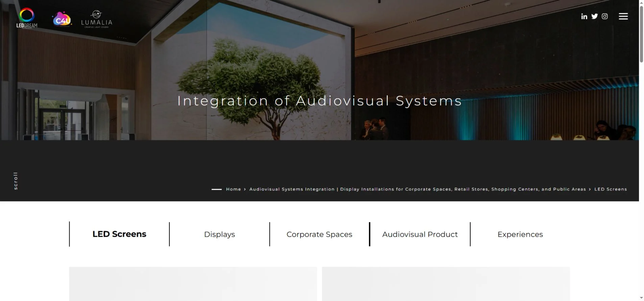
Task: Click the LEDDREAM logo
Action: 27,18
